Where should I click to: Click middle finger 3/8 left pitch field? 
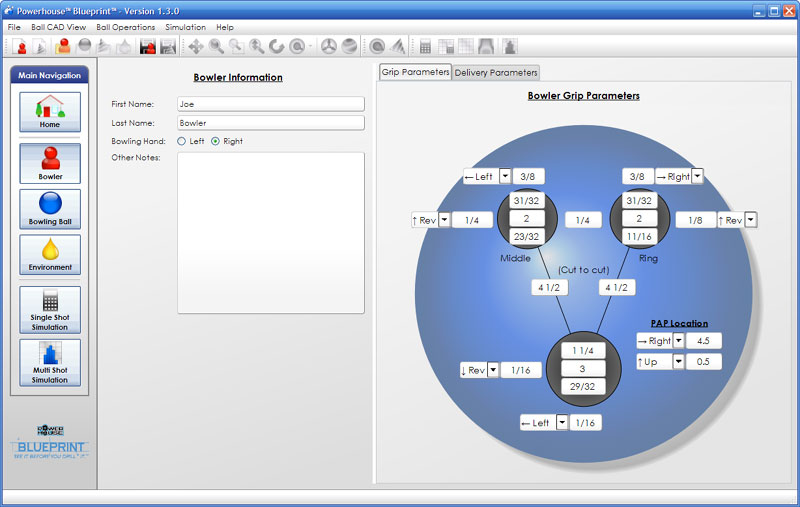528,176
